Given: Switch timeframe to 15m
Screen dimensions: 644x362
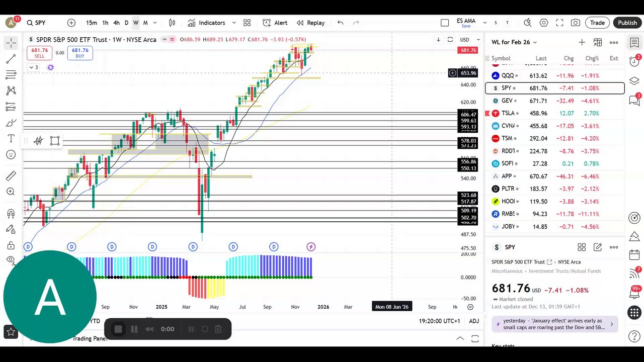Looking at the screenshot, I should click(91, 23).
